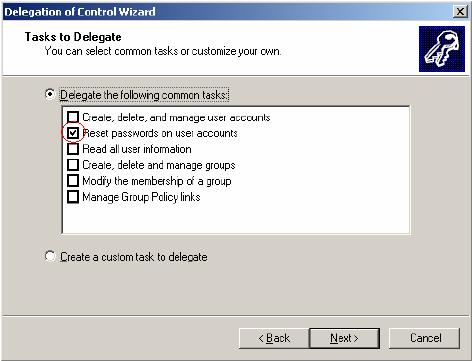Viewport: 472px width, 361px height.
Task: Select 'Create a custom task to delegate' option
Action: [50, 256]
